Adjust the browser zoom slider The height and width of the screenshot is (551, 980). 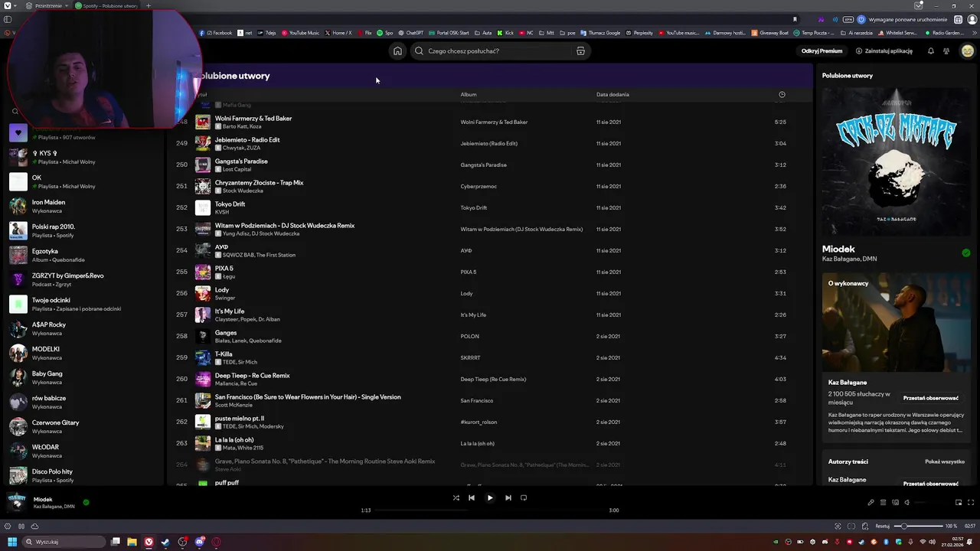[920, 527]
